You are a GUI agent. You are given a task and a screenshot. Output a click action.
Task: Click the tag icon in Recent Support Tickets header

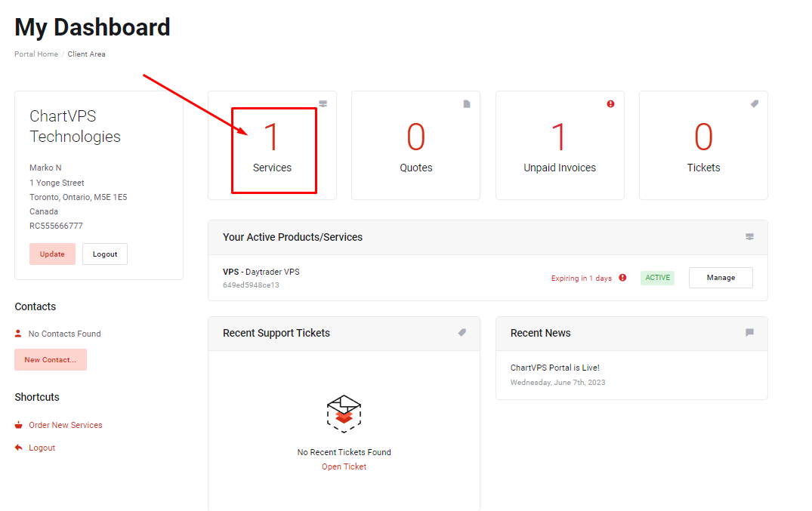[x=462, y=333]
